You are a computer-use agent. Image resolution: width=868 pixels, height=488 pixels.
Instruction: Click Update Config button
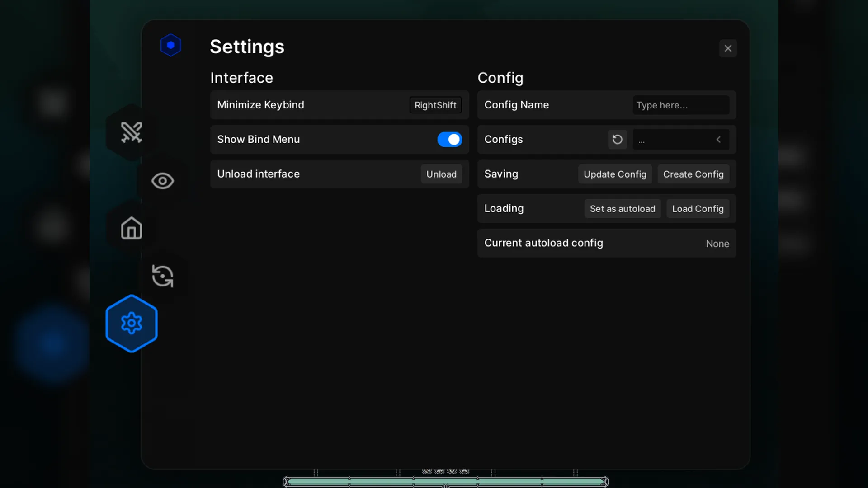(x=615, y=174)
